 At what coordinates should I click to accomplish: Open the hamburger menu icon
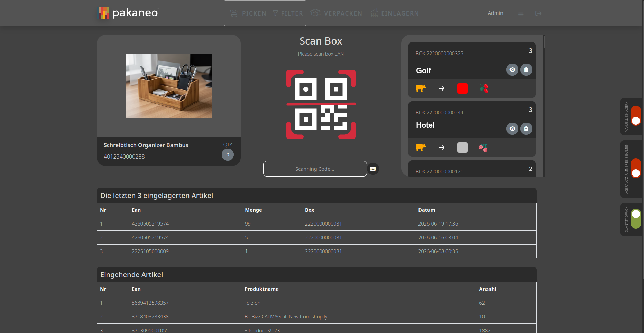(521, 14)
